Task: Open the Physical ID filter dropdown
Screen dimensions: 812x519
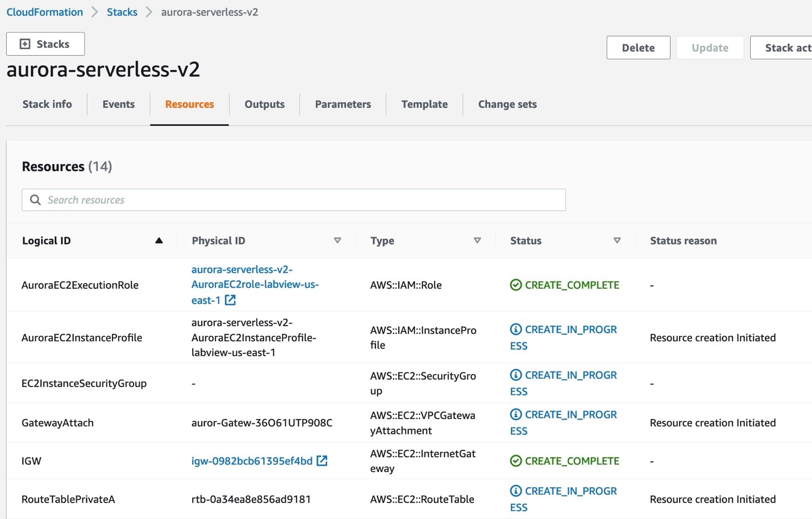Action: pos(338,240)
